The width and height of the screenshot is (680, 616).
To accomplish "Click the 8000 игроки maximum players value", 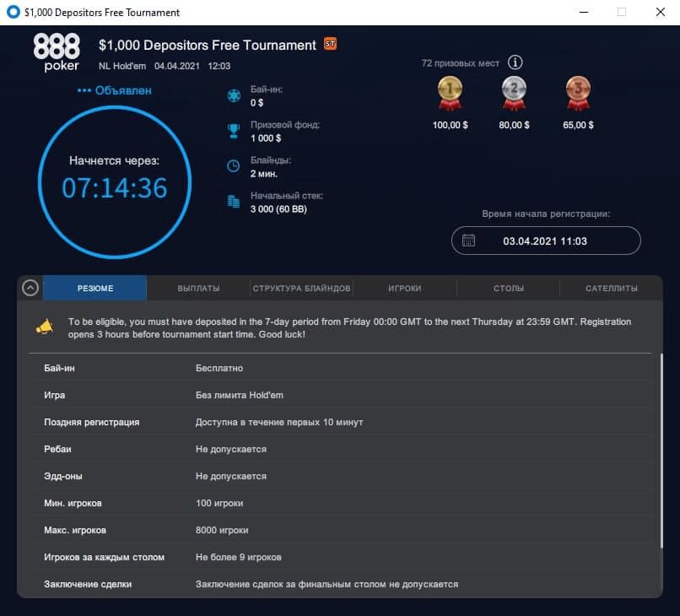I will (222, 530).
